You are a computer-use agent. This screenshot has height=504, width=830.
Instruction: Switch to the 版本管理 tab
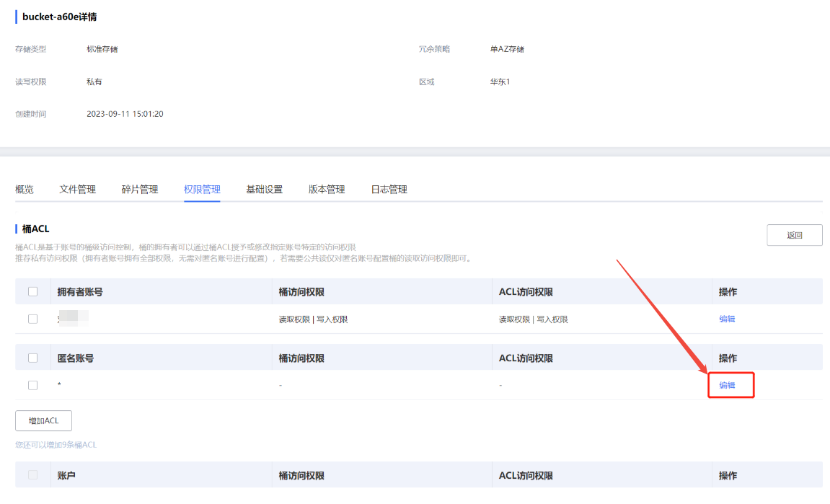[x=327, y=190]
